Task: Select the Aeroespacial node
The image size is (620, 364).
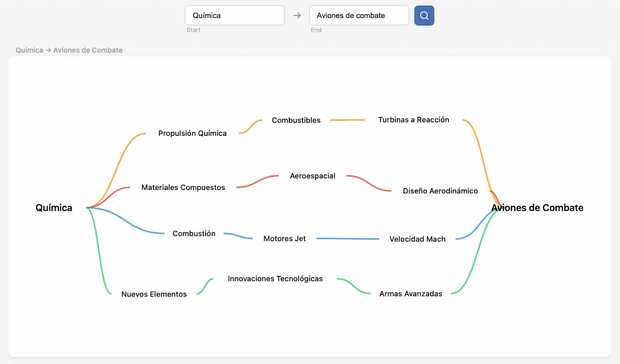Action: coord(313,176)
